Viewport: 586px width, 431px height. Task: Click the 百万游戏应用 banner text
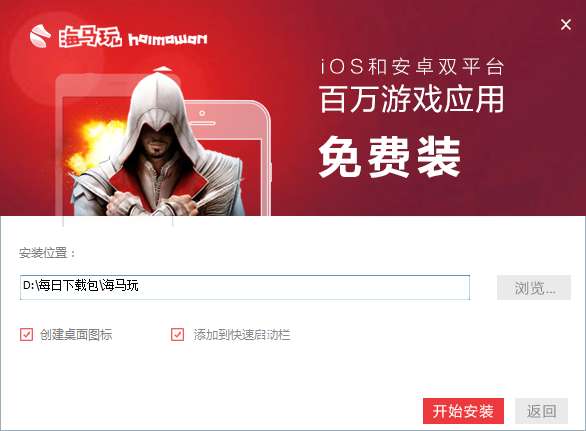pyautogui.click(x=412, y=99)
